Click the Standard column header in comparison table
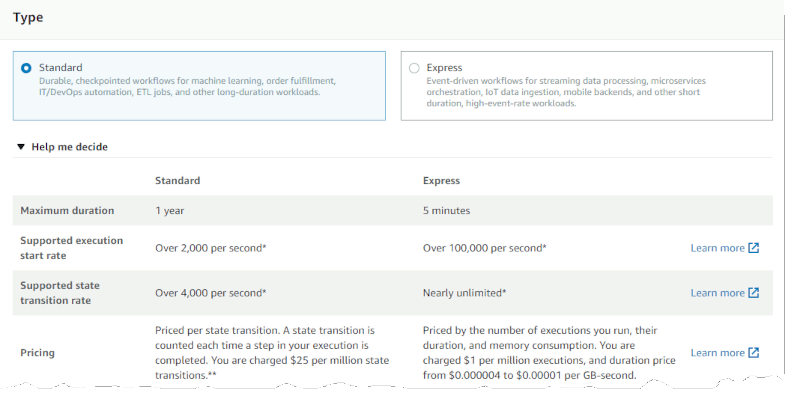800x402 pixels. 178,181
